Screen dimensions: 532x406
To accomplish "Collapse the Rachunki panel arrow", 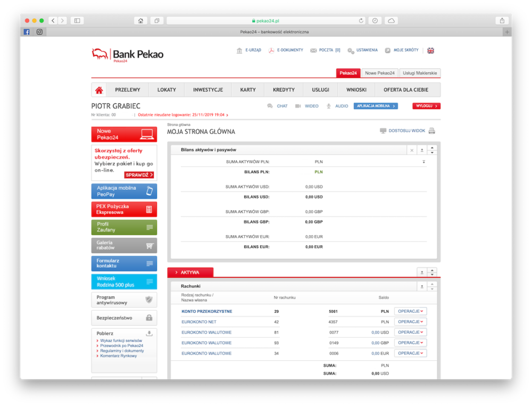I will [x=422, y=286].
